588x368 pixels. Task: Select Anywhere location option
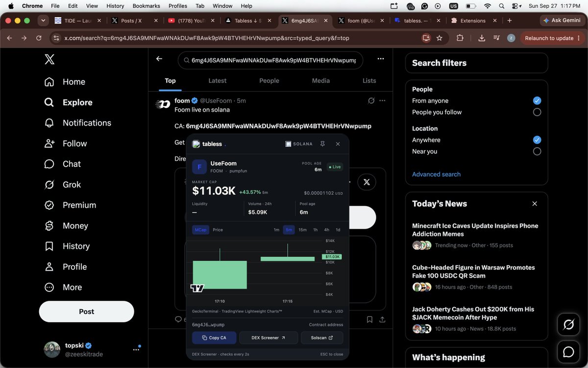pyautogui.click(x=537, y=140)
